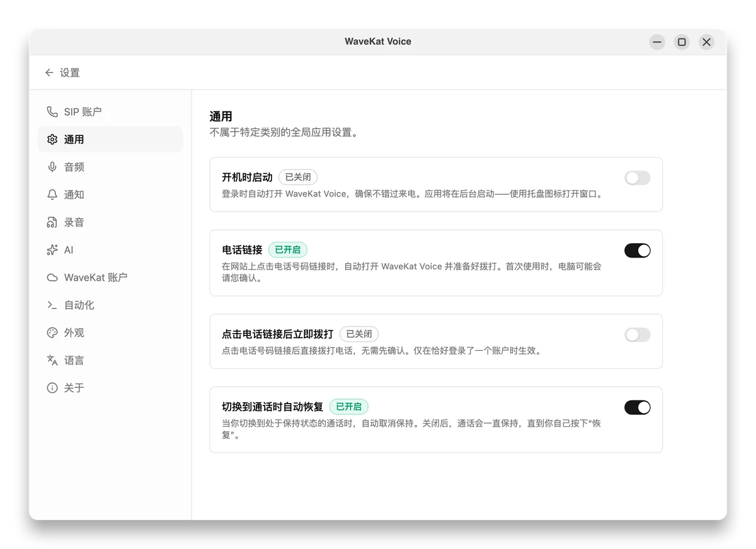Viewport: 756px width, 549px height.
Task: Click the palette icon for 外观
Action: [x=52, y=333]
